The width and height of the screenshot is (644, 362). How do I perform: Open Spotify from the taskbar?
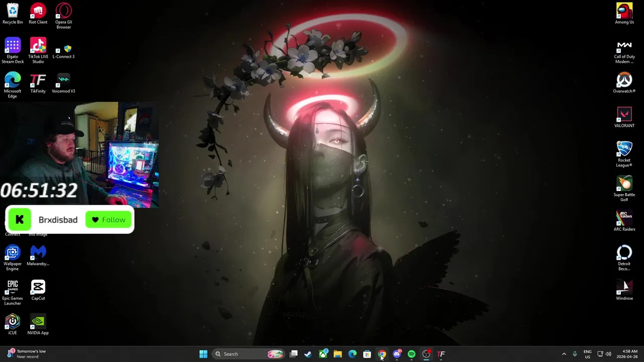coord(412,354)
